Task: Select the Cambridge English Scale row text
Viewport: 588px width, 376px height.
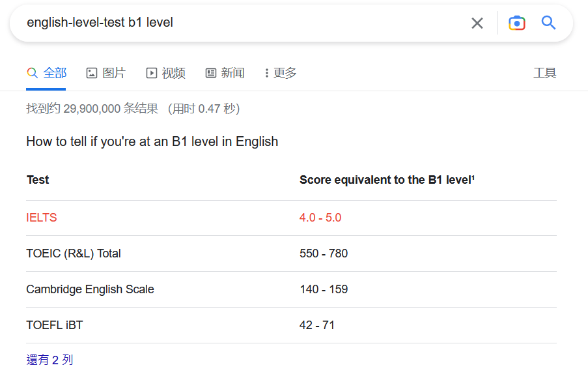Action: [x=90, y=289]
